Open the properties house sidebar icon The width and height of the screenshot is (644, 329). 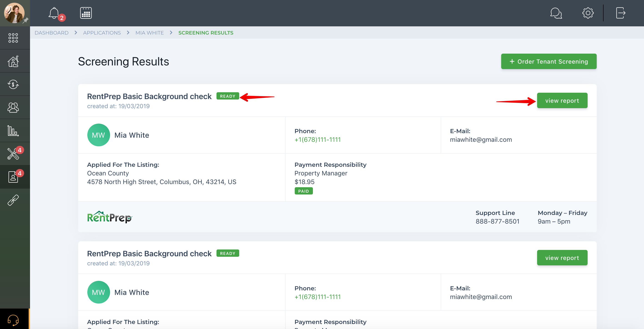13,61
